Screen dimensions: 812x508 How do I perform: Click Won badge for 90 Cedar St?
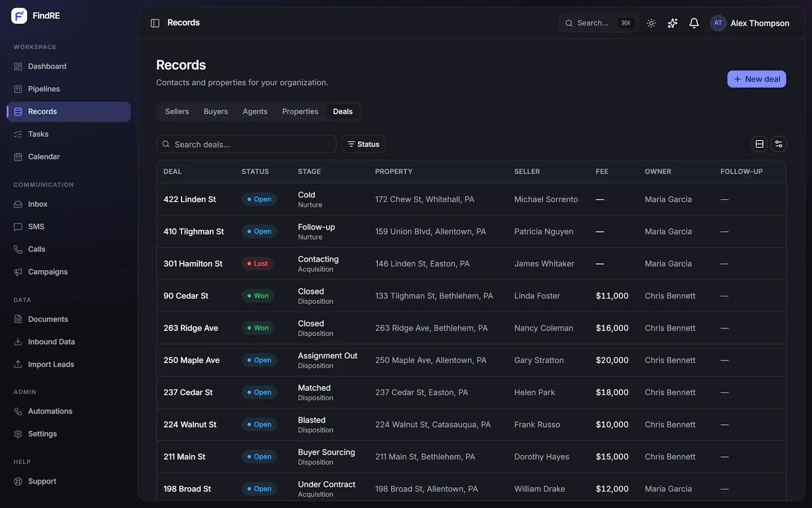pos(258,296)
